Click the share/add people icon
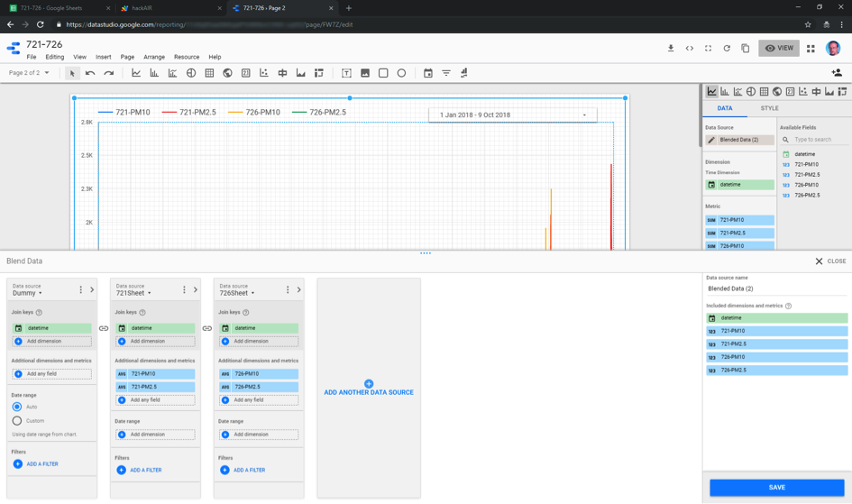This screenshot has width=852, height=504. click(837, 73)
